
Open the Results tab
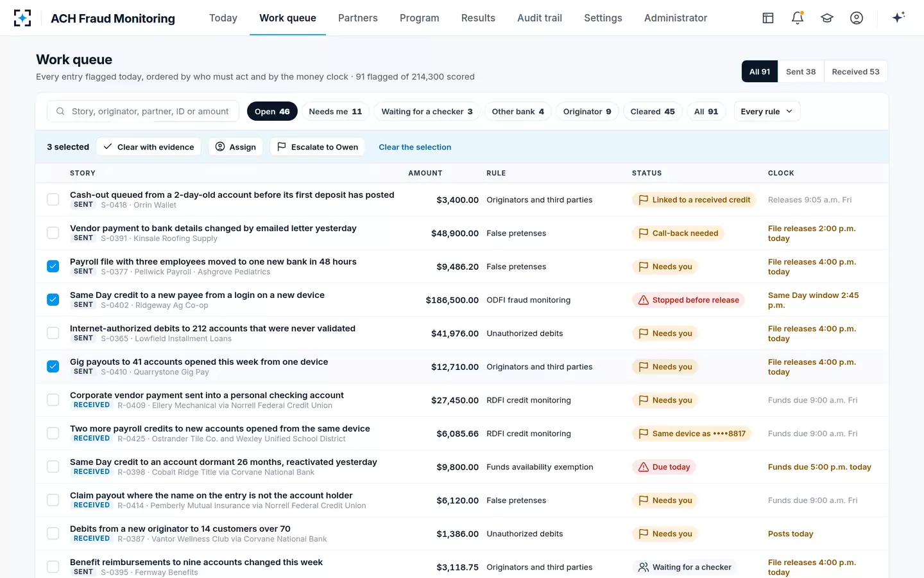478,18
